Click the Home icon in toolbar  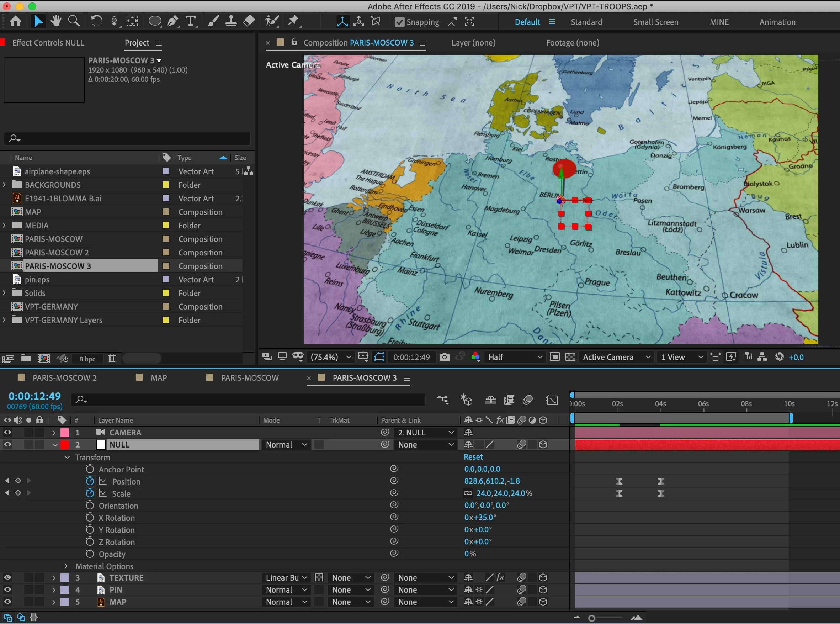click(x=16, y=21)
